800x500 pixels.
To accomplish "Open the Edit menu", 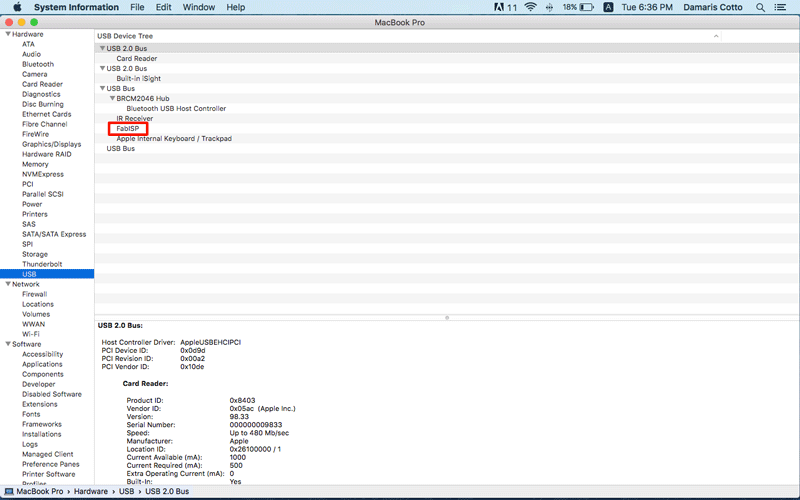I will (163, 7).
